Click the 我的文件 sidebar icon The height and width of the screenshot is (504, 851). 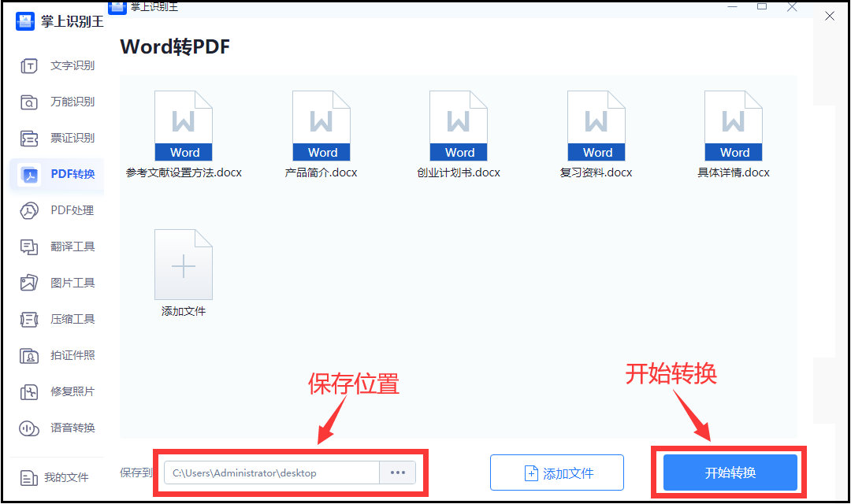pyautogui.click(x=29, y=478)
